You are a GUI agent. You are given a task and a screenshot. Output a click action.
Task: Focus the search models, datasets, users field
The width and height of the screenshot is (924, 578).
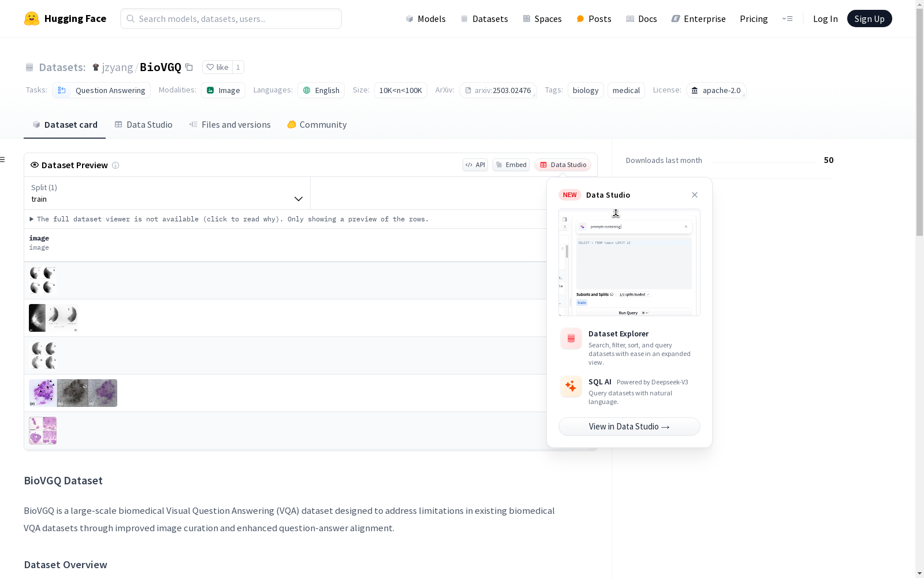tap(231, 18)
